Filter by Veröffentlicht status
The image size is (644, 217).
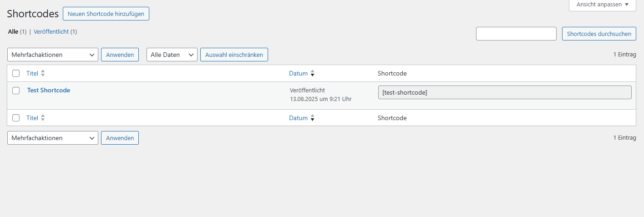pos(51,32)
